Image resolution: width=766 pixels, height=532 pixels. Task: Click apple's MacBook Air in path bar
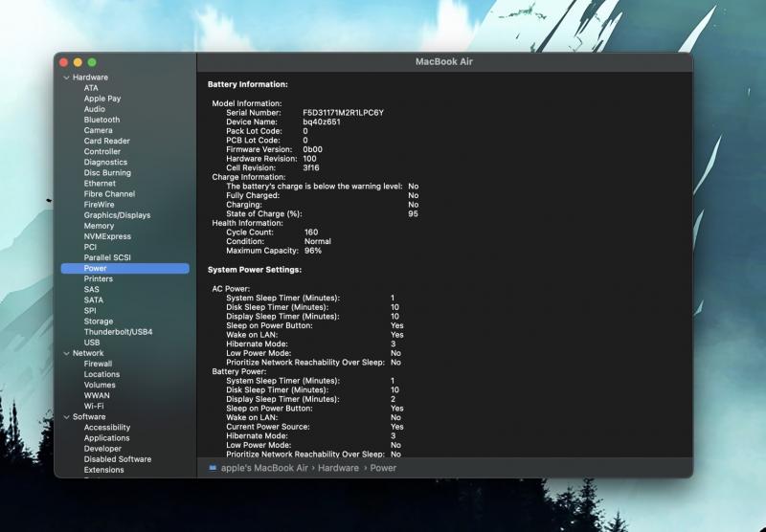[264, 468]
